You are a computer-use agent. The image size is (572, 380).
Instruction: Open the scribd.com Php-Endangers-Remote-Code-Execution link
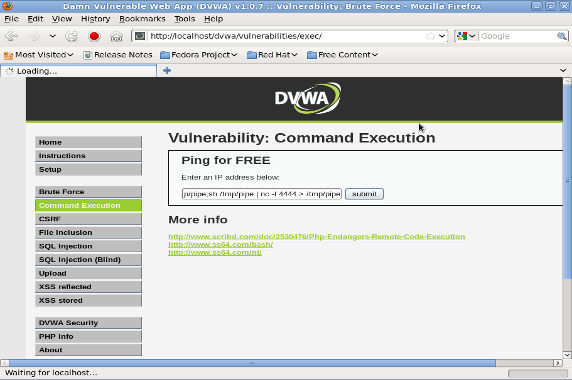click(x=317, y=237)
